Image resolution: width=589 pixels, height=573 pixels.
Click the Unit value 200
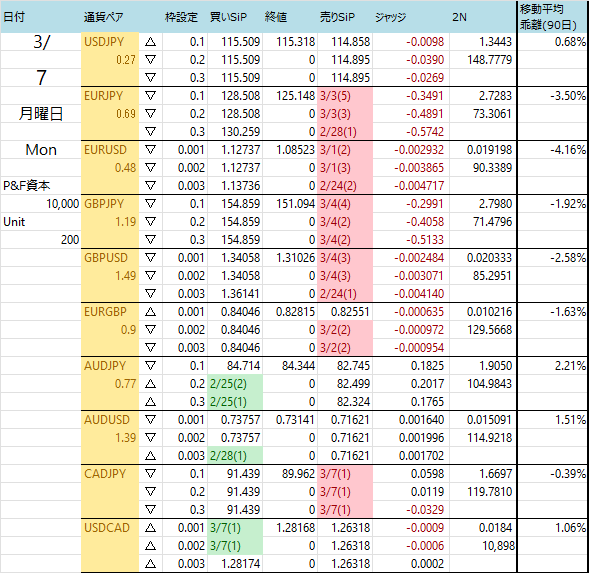[70, 240]
